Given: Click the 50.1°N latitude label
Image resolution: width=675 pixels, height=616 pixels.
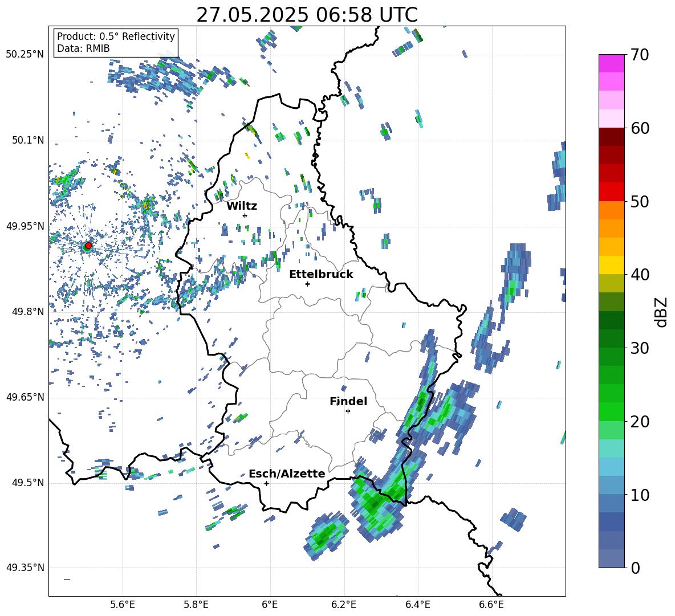Looking at the screenshot, I should tap(28, 141).
